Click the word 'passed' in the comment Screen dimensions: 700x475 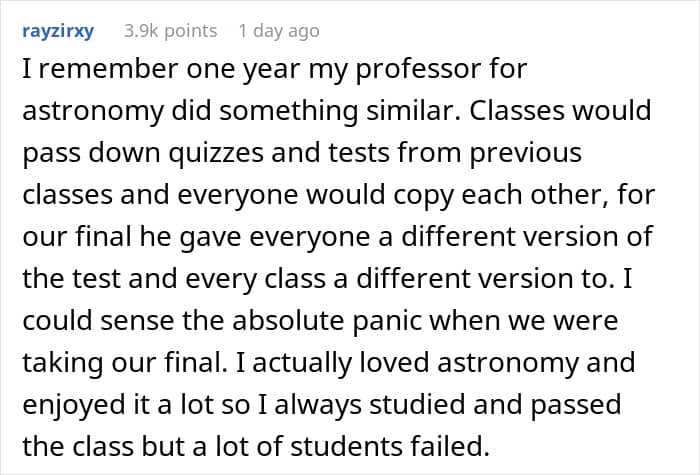[575, 405]
